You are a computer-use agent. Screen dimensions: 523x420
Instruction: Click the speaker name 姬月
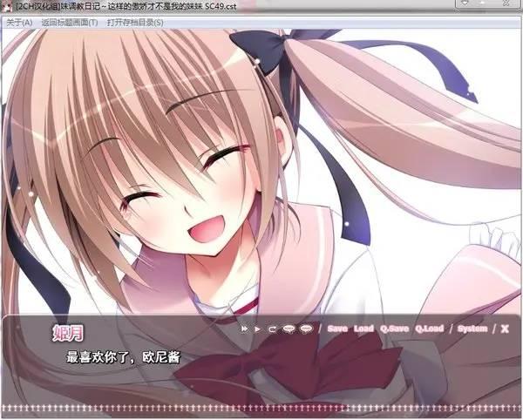[68, 333]
